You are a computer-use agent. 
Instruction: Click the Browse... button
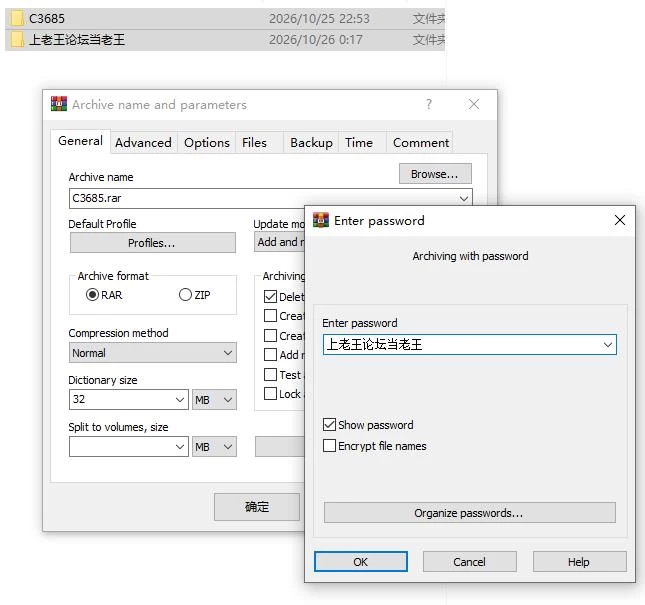435,174
